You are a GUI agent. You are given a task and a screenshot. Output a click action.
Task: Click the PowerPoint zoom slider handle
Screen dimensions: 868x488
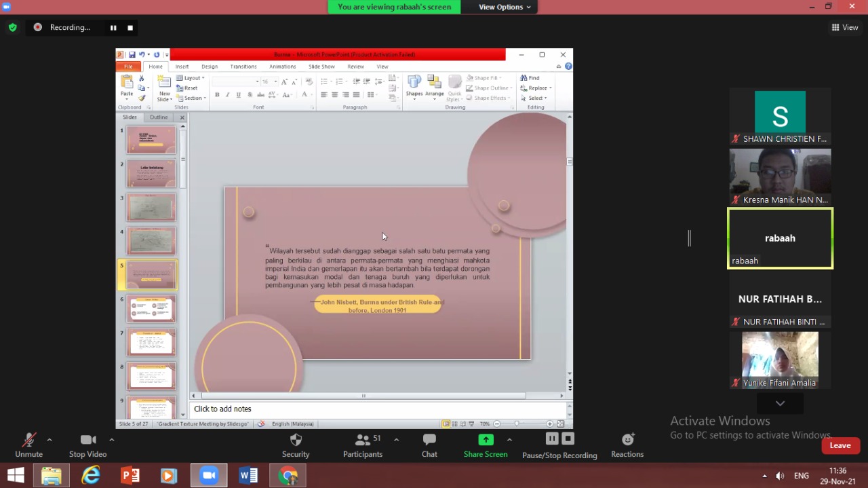517,424
